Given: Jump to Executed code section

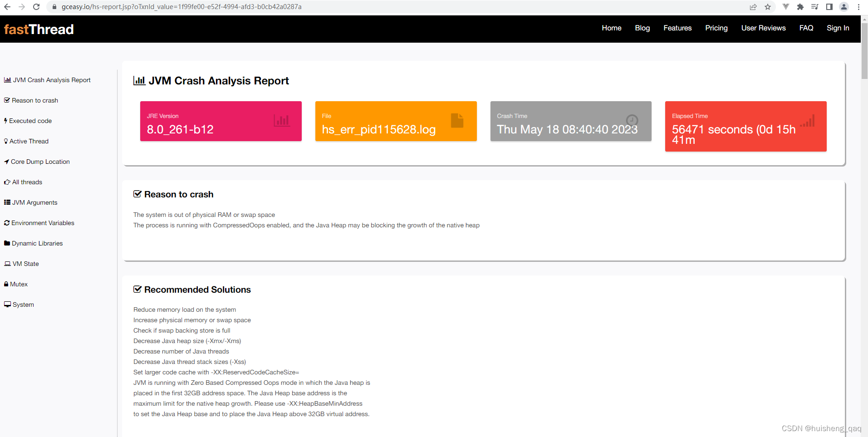Looking at the screenshot, I should tap(28, 121).
